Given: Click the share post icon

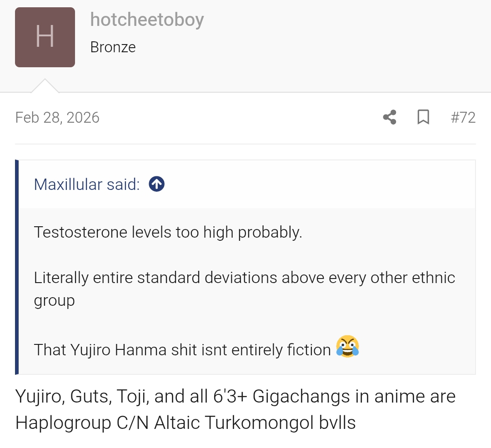Looking at the screenshot, I should 390,117.
